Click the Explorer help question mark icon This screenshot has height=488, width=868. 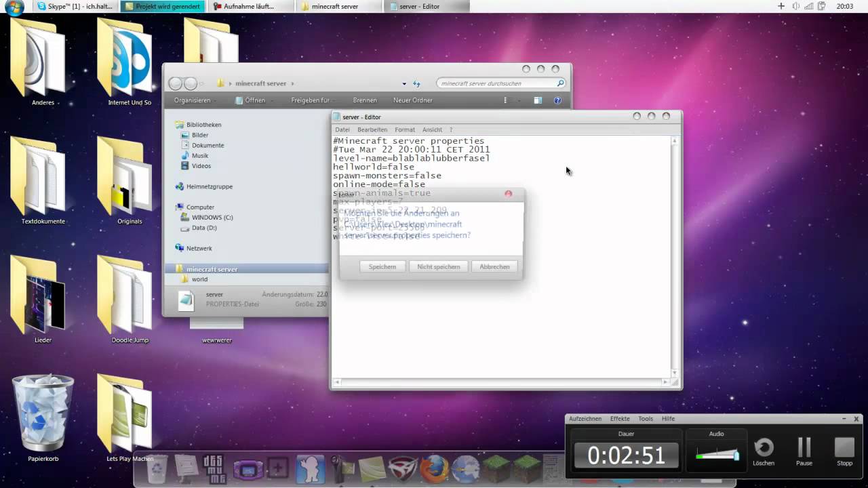tap(557, 100)
